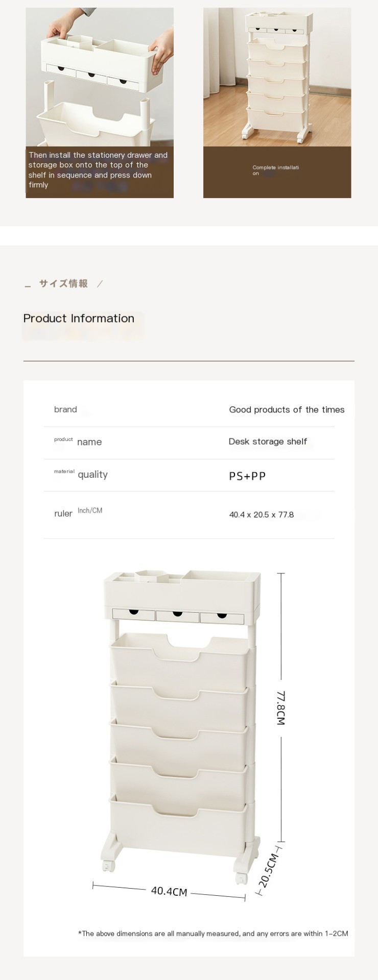Image resolution: width=378 pixels, height=980 pixels.
Task: Click the Japanese サイズ情報 section heading
Action: coord(64,284)
